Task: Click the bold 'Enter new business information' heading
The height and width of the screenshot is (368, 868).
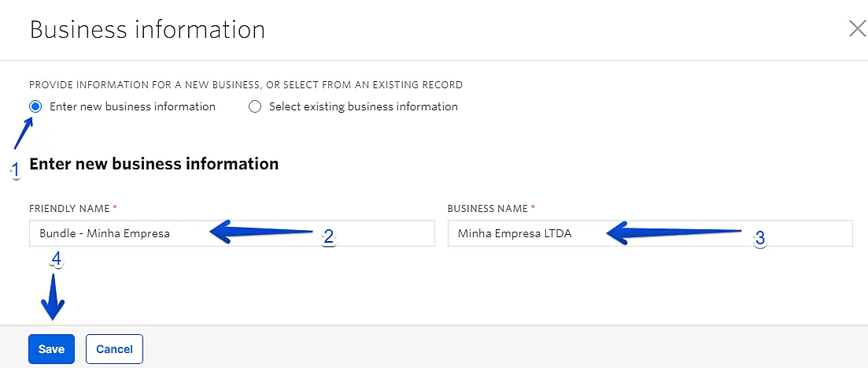Action: coord(153,164)
